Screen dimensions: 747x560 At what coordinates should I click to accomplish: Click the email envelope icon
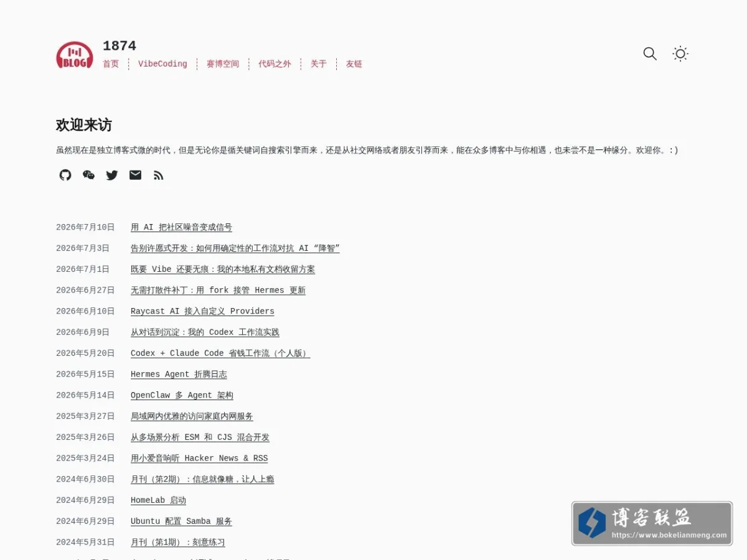coord(135,175)
